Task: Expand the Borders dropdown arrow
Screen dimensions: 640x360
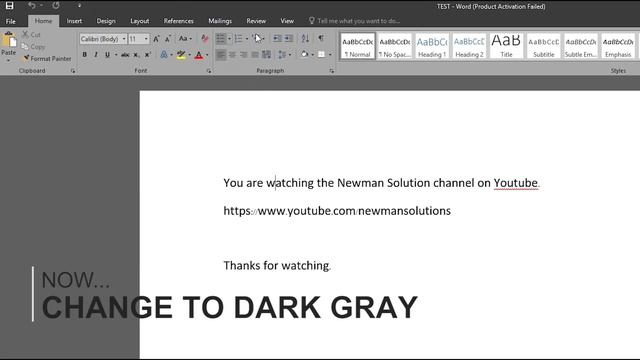Action: (330, 55)
